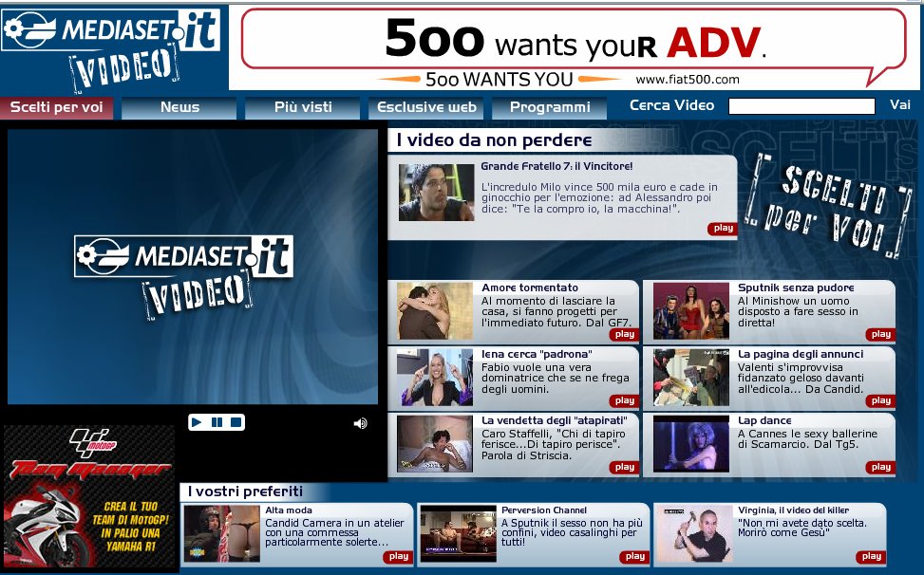Image resolution: width=924 pixels, height=575 pixels.
Task: Click the "Lap dance" title link
Action: (x=764, y=420)
